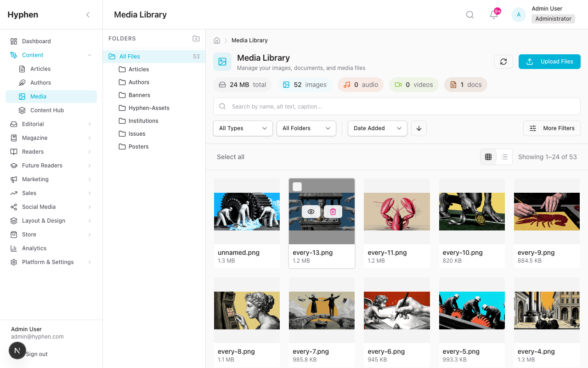This screenshot has width=588, height=368.
Task: Open the Date Added sort dropdown
Action: coord(378,128)
